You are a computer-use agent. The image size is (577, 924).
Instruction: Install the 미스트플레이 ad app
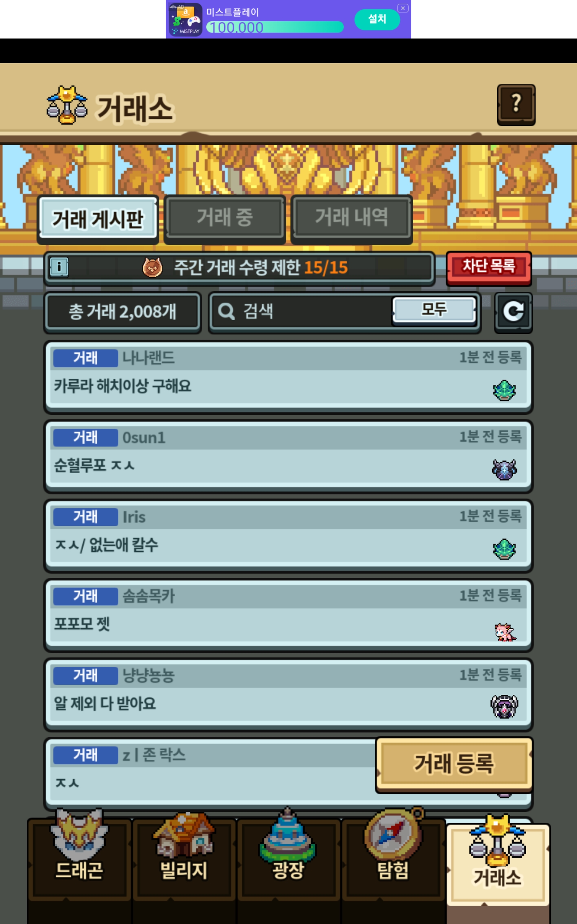[x=377, y=19]
